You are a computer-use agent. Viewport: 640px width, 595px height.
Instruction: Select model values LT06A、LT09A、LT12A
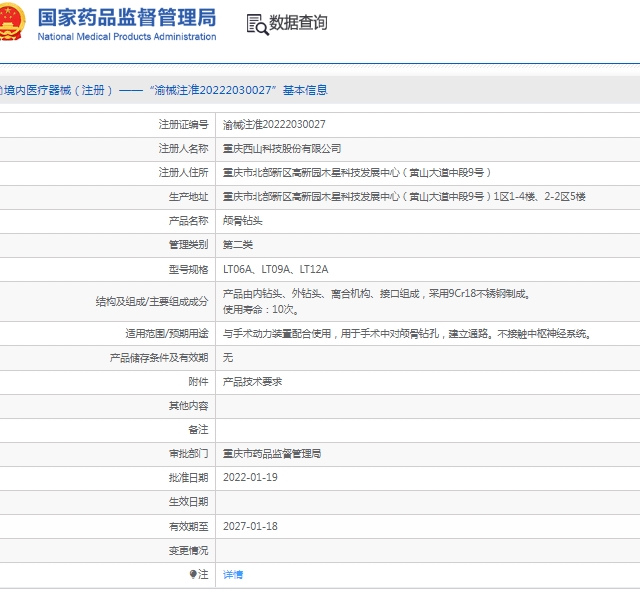[x=276, y=269]
